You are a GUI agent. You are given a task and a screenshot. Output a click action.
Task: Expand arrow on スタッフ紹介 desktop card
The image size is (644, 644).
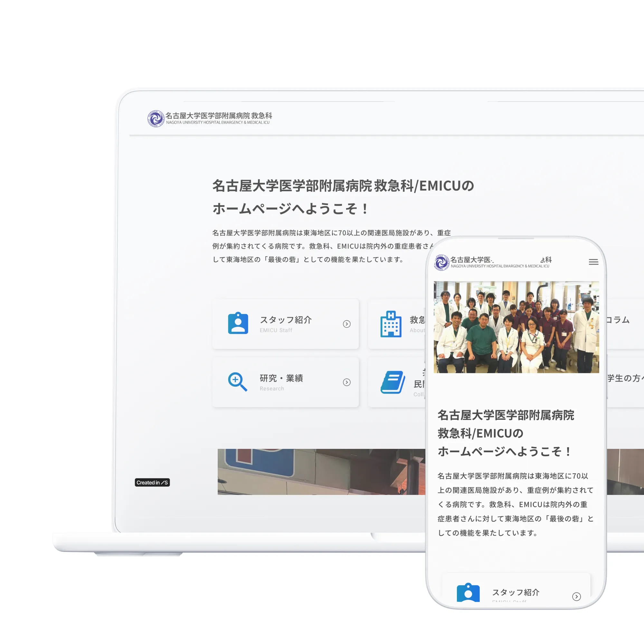tap(347, 324)
